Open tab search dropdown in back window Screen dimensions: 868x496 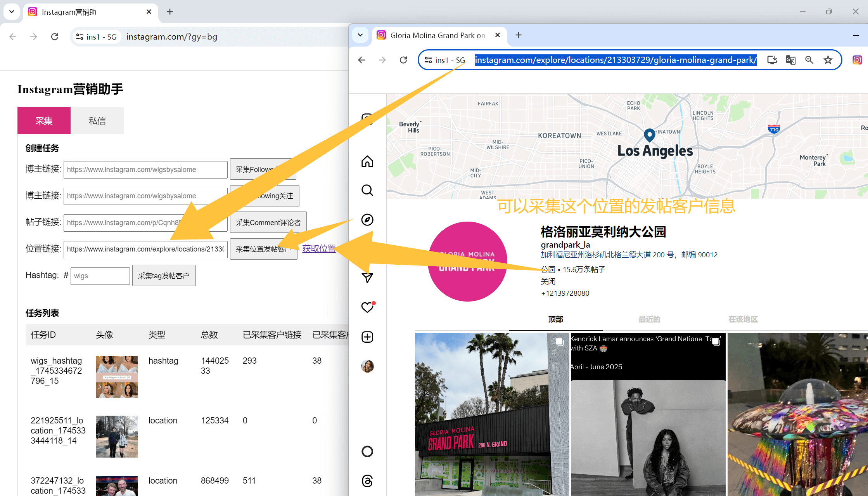(12, 12)
